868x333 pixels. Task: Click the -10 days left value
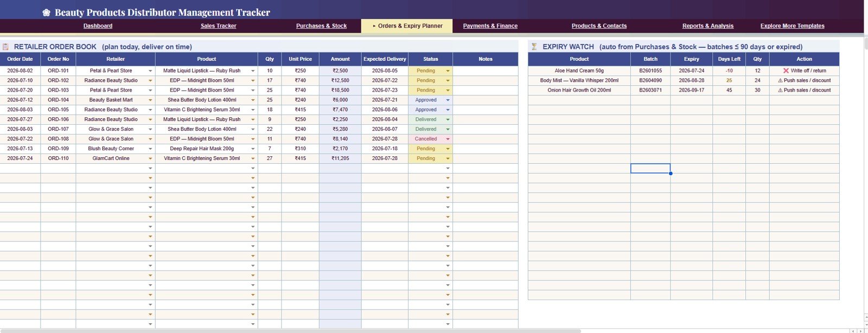click(x=729, y=71)
